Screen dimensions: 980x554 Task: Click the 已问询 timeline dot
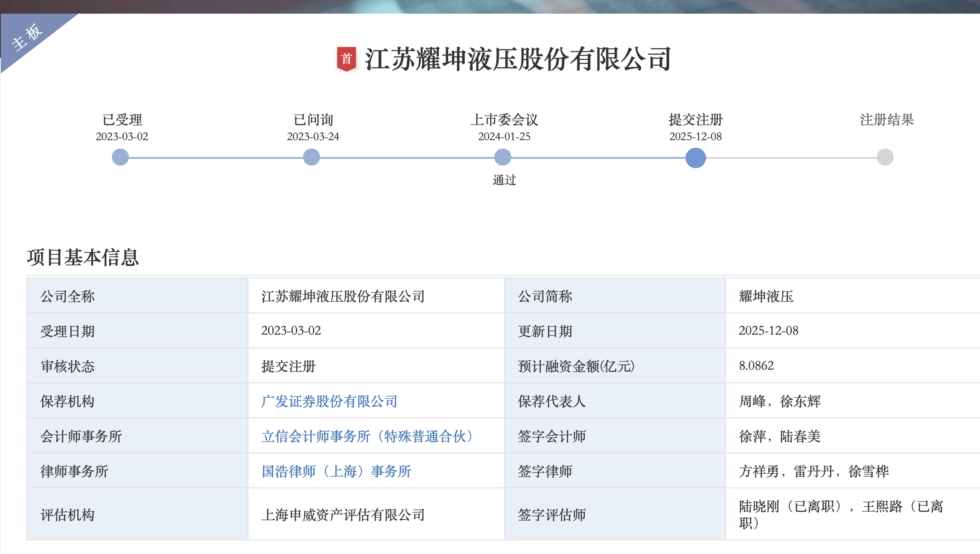click(x=312, y=157)
